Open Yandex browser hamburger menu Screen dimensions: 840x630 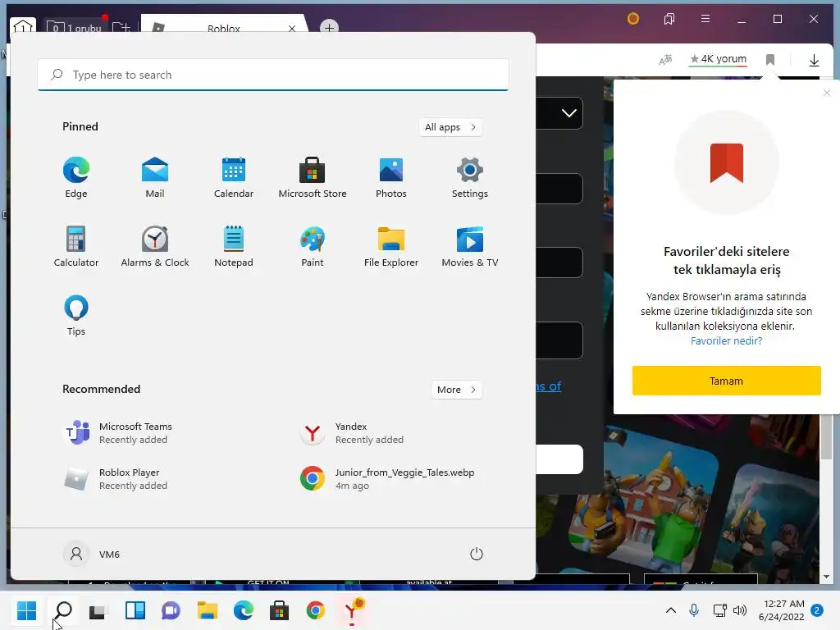pos(705,19)
